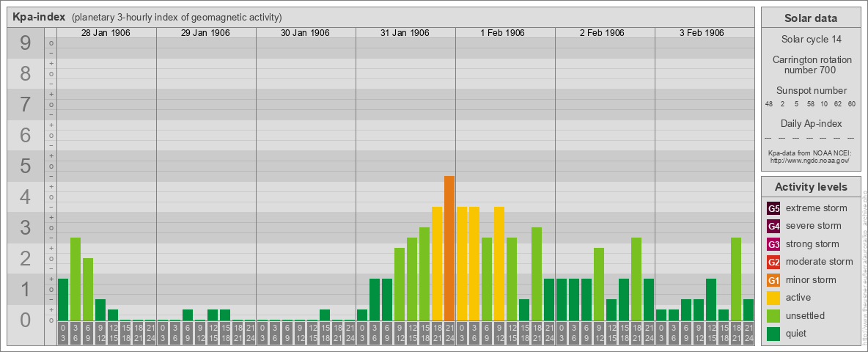Click the orange G1 bar on 31 Jan
The width and height of the screenshot is (868, 352).
click(x=449, y=248)
